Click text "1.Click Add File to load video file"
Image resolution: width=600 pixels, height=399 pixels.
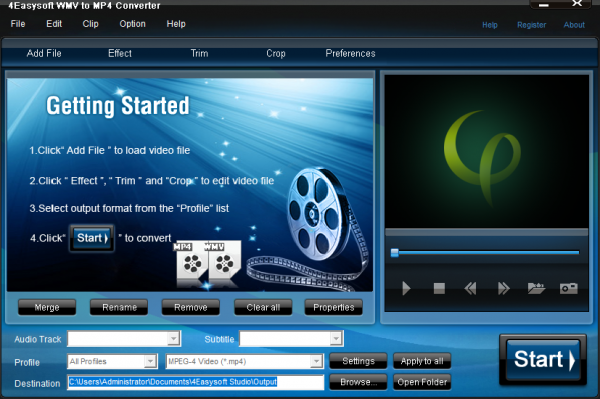click(x=109, y=150)
